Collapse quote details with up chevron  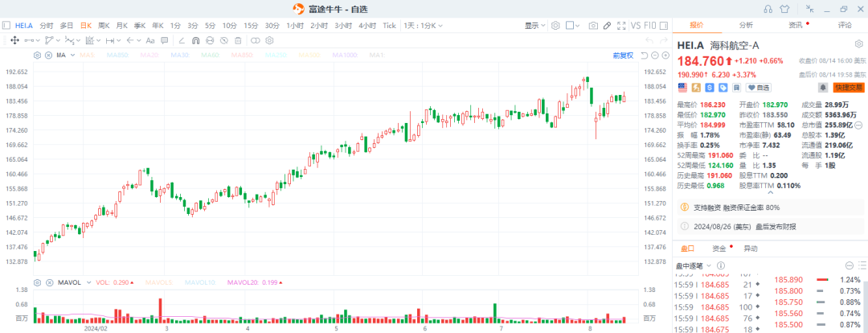click(x=770, y=193)
